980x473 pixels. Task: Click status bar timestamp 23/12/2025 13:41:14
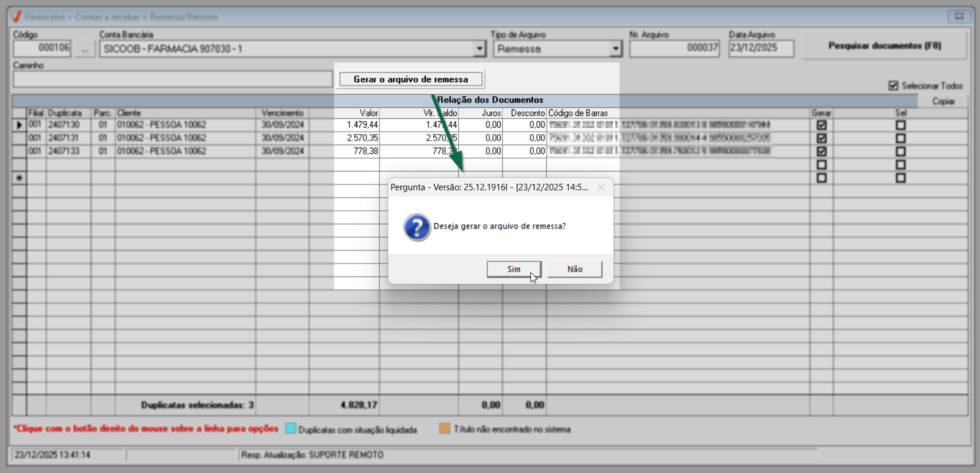click(x=53, y=455)
